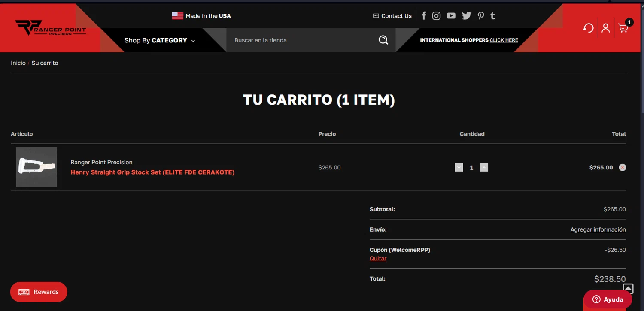This screenshot has height=311, width=644.
Task: Click the Su carrito breadcrumb
Action: (x=45, y=63)
